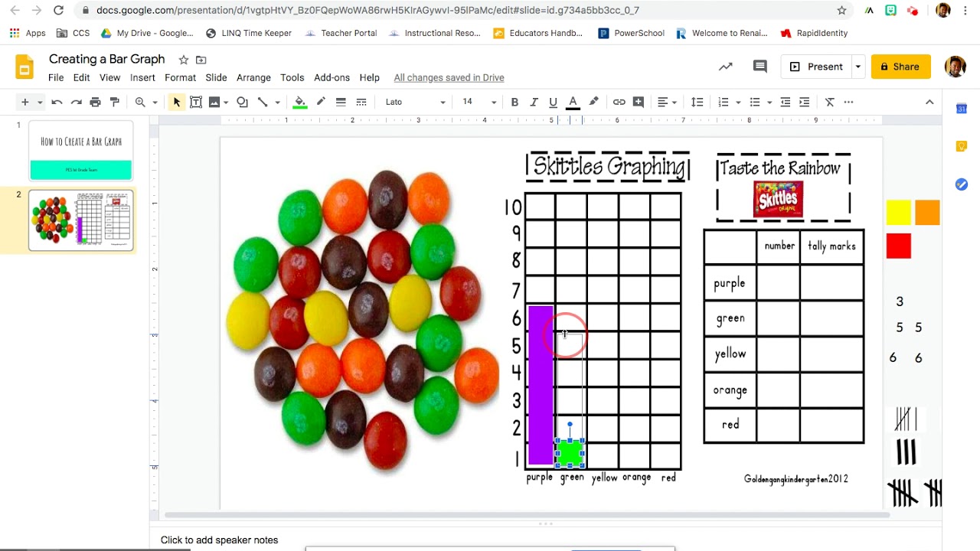Image resolution: width=980 pixels, height=551 pixels.
Task: Expand the line type dropdown arrow
Action: [277, 102]
